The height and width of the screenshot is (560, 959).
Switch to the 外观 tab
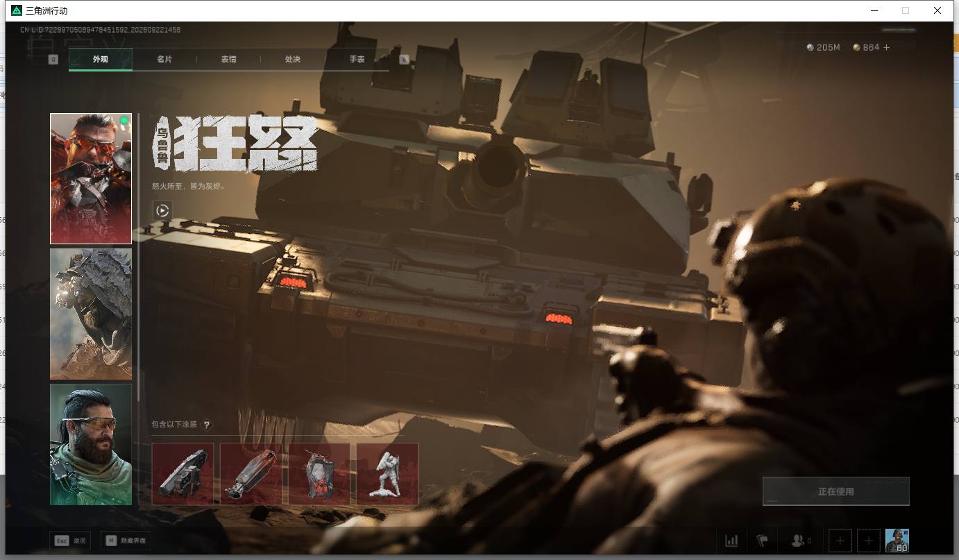click(x=101, y=59)
